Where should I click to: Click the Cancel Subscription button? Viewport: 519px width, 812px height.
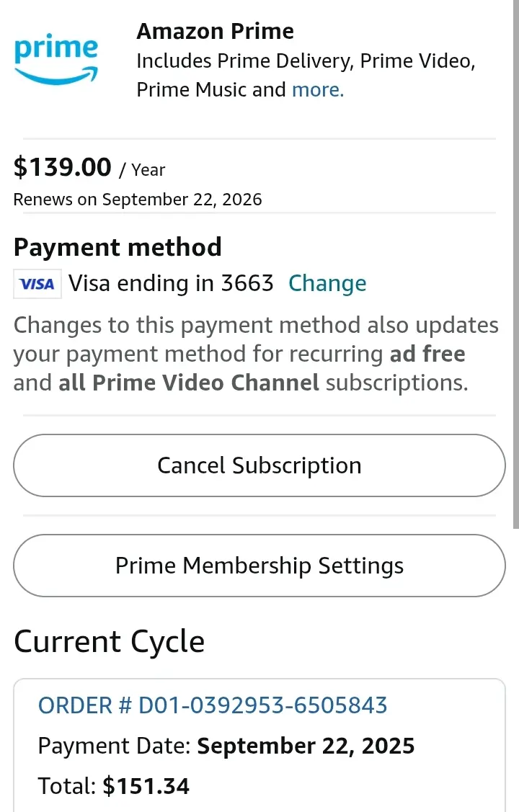(259, 465)
